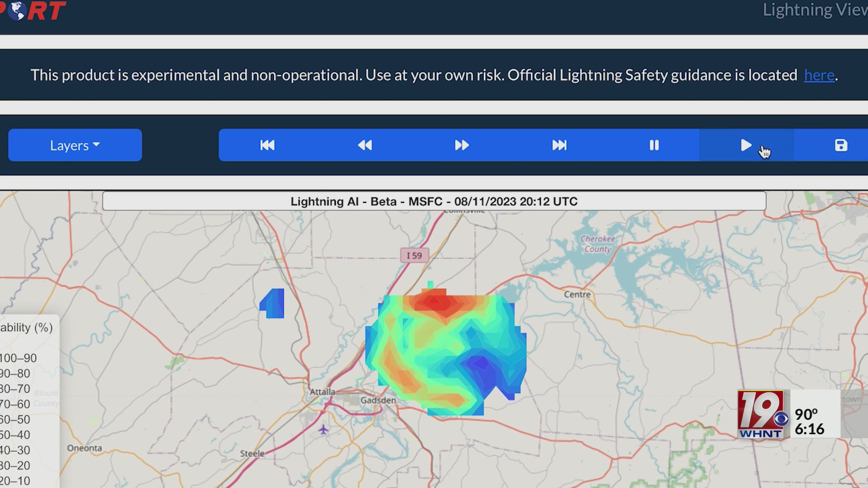Step back one frame with rewind icon
Image resolution: width=868 pixels, height=488 pixels.
pos(365,145)
